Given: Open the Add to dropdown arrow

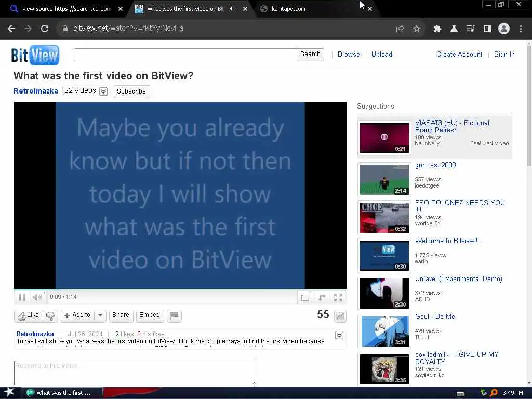Looking at the screenshot, I should 100,315.
